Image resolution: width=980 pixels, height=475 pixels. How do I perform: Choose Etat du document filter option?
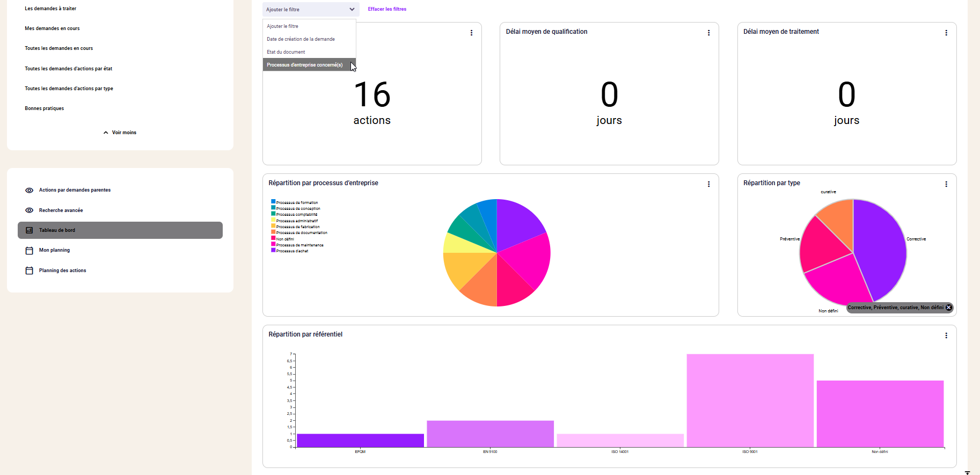click(286, 52)
